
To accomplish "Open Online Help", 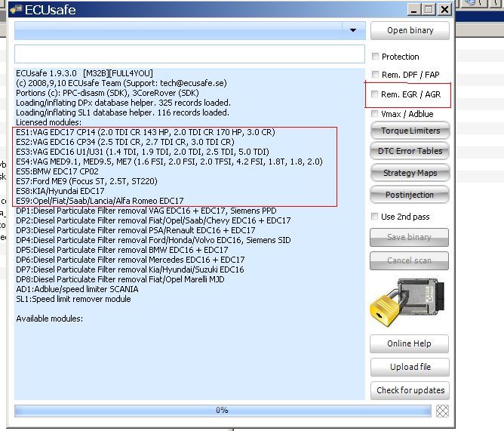I will pyautogui.click(x=409, y=343).
